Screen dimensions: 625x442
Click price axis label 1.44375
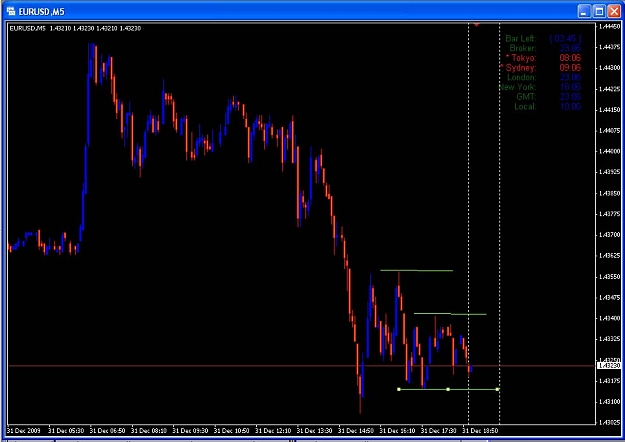coord(609,47)
